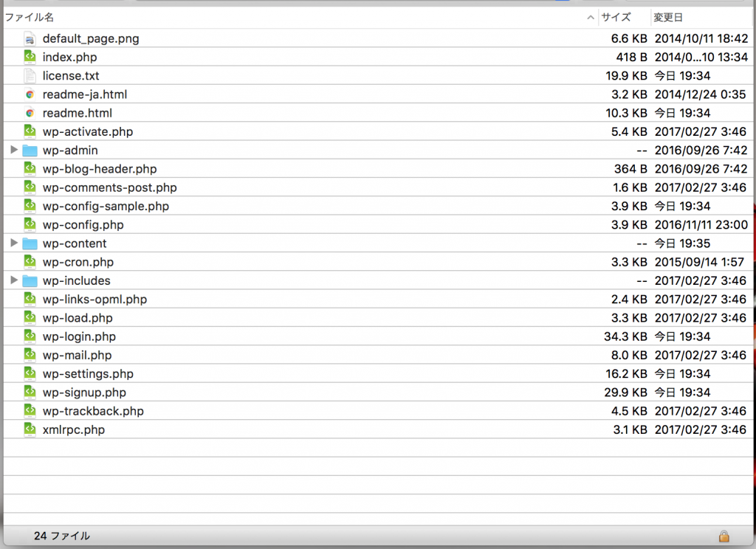Click the default_page.png image file icon
The image size is (756, 549).
(30, 38)
